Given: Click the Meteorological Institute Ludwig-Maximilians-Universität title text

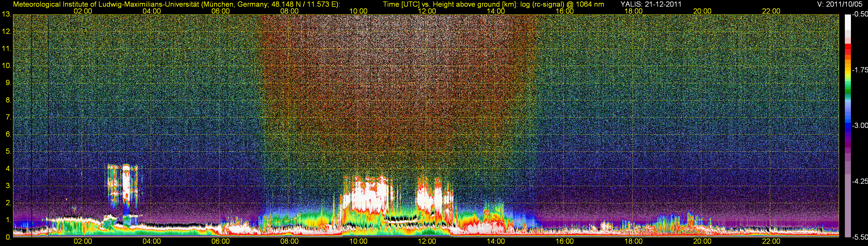Looking at the screenshot, I should [x=176, y=4].
